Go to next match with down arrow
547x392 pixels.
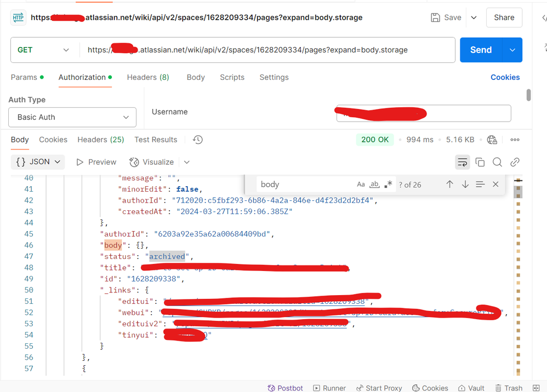point(465,185)
